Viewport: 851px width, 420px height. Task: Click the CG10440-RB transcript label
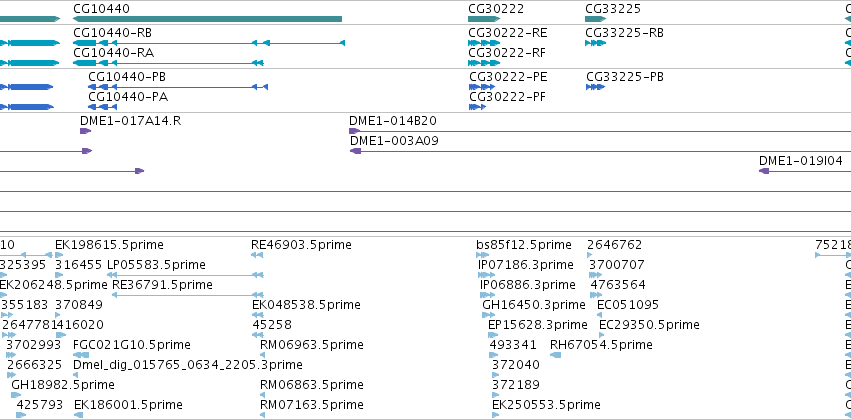[x=113, y=33]
